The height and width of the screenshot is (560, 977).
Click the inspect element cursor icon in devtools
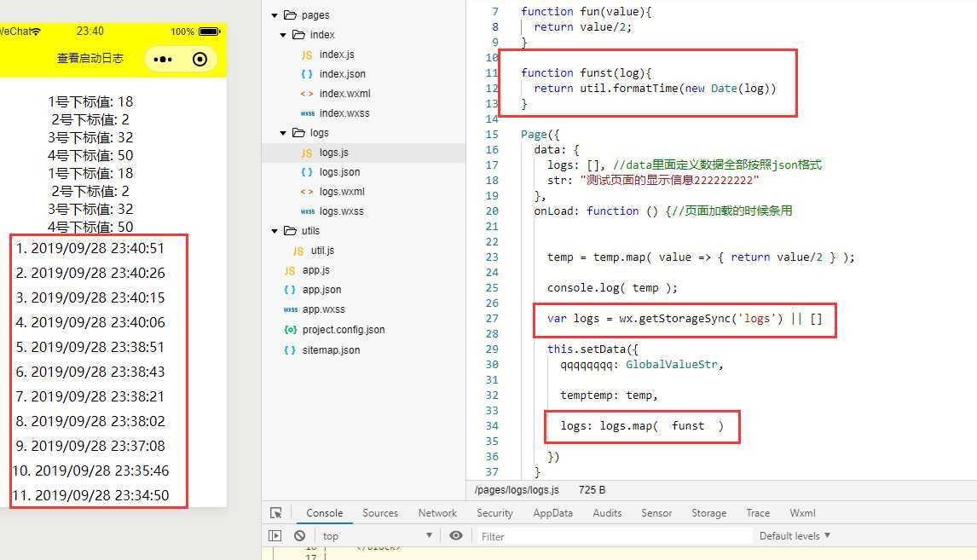coord(276,512)
